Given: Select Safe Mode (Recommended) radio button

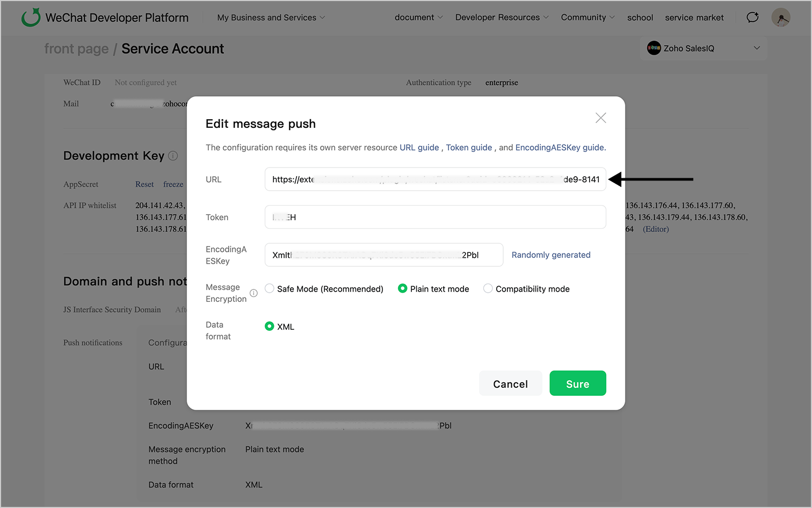Looking at the screenshot, I should click(270, 289).
